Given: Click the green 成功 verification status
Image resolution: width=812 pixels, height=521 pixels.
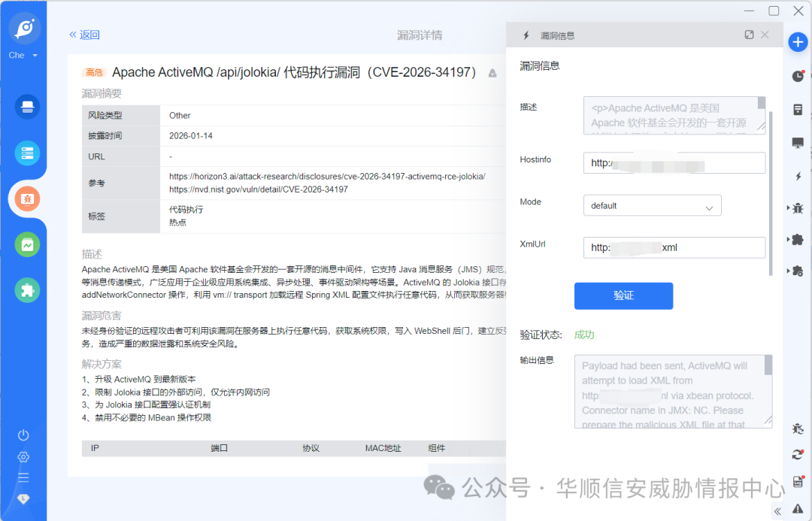Looking at the screenshot, I should pyautogui.click(x=583, y=335).
